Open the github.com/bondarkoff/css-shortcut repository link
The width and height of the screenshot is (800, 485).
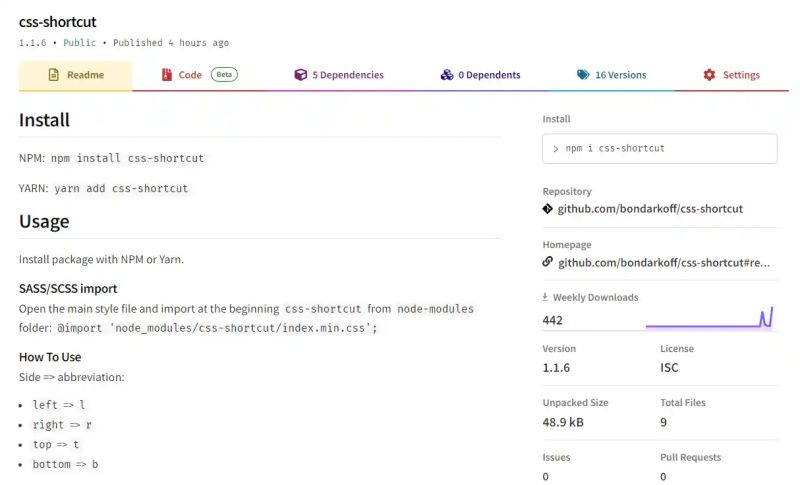click(x=650, y=209)
